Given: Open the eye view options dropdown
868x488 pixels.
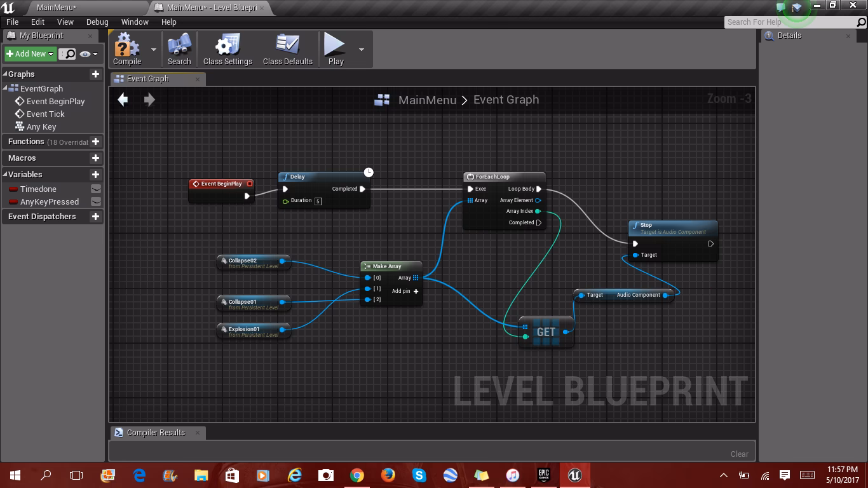Looking at the screenshot, I should click(x=88, y=54).
